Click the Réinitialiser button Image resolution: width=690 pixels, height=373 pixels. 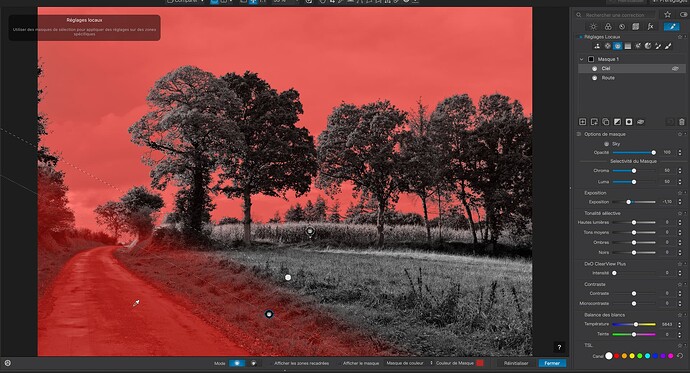(516, 363)
